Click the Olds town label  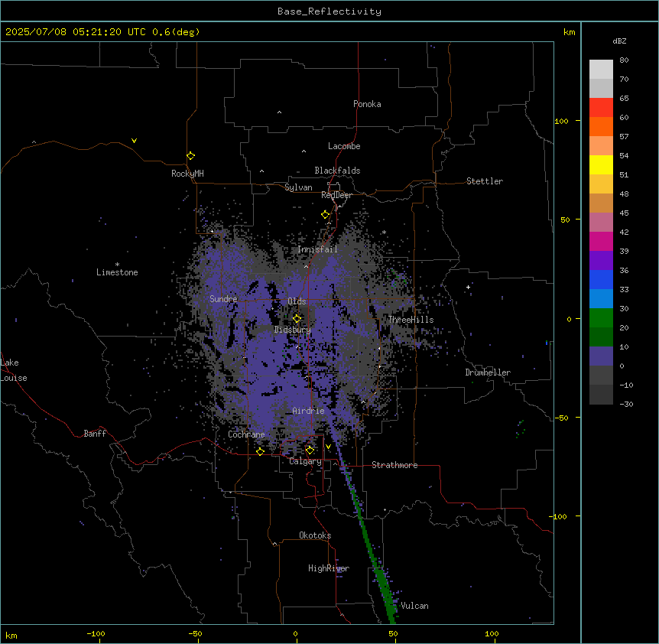pyautogui.click(x=297, y=301)
